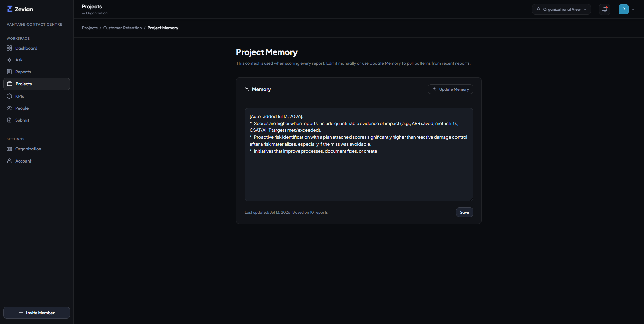Click 'Initiatives that improve processes' line
The image size is (644, 324).
click(313, 151)
